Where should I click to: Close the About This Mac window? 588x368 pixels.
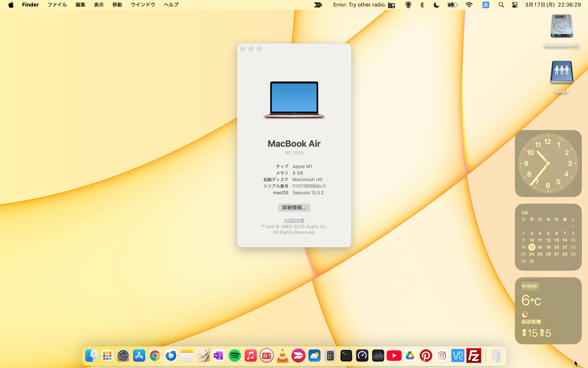(243, 49)
